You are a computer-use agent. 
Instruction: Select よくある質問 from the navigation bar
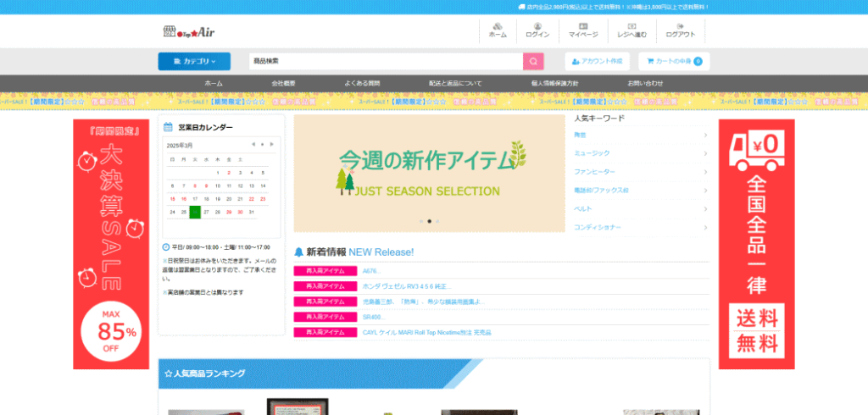click(362, 83)
